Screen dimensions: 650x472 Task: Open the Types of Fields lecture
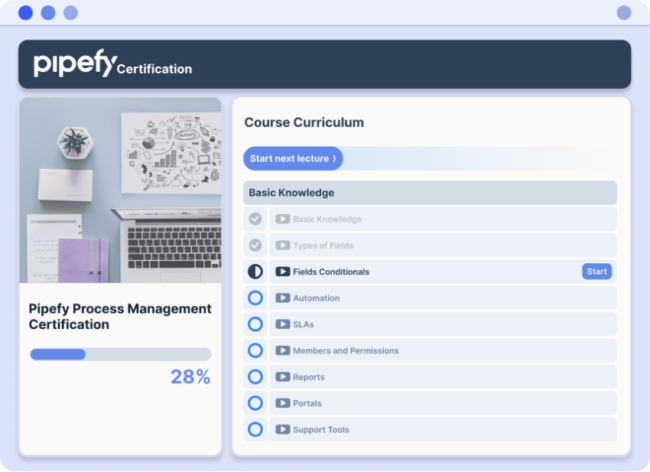pos(443,245)
